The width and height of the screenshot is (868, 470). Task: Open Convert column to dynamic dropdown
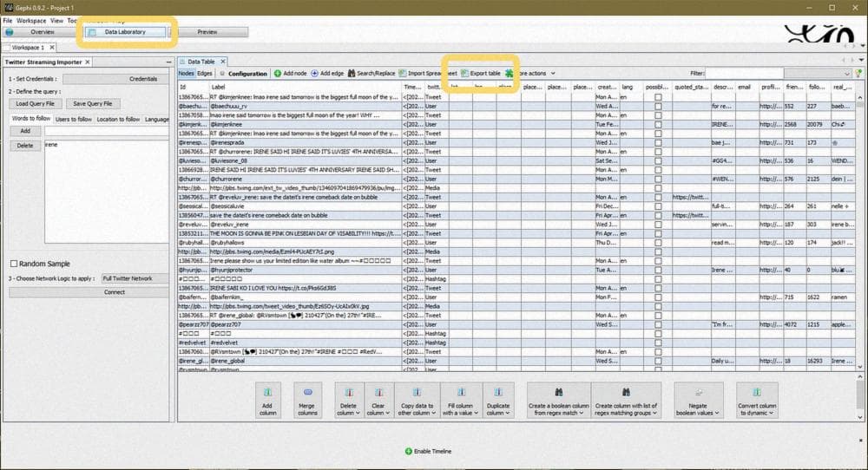(757, 401)
